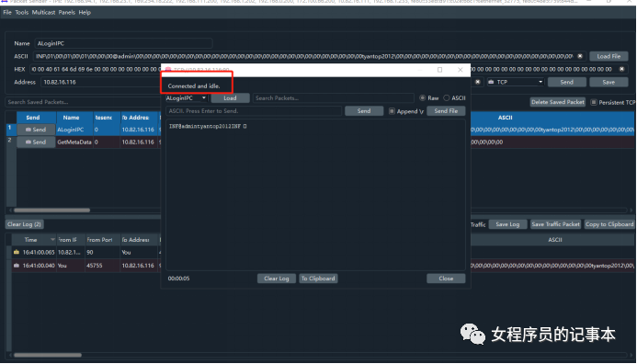Screen dimensions: 637x364
Task: Open the Multicast menu
Action: pos(43,12)
